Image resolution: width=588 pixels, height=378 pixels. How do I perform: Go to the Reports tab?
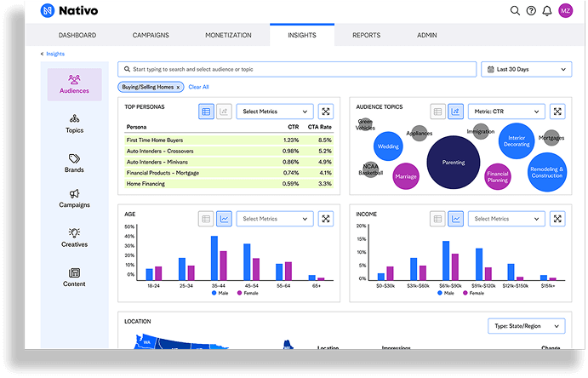click(367, 35)
